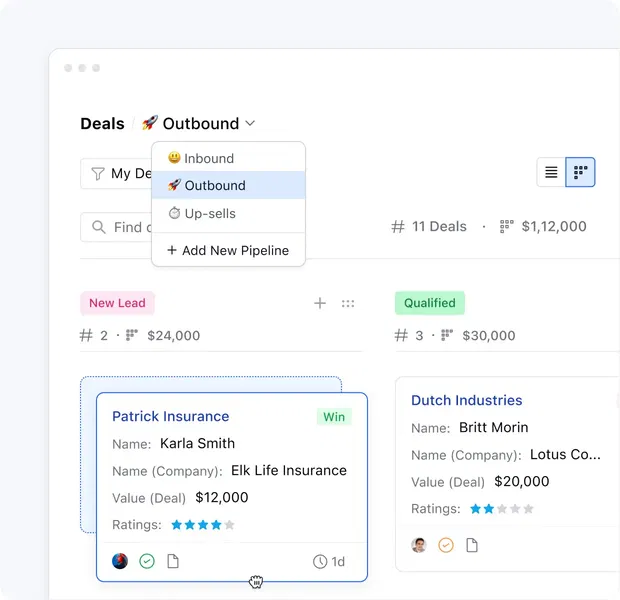
Task: Open the My Deals filter dropdown
Action: point(115,173)
